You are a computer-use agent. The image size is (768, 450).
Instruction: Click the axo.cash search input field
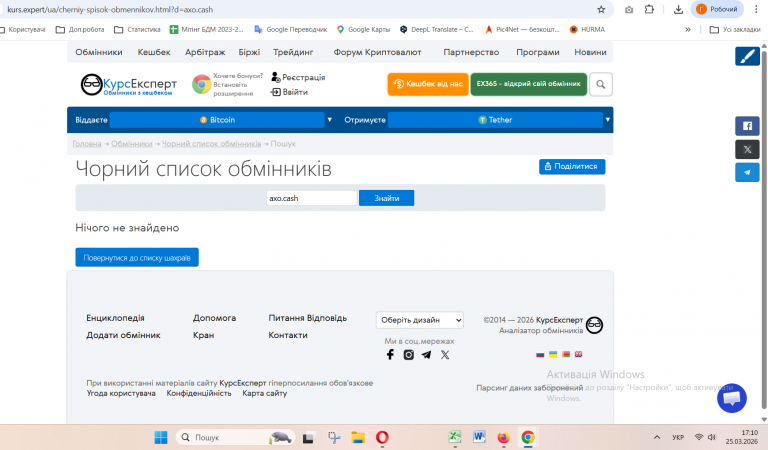click(x=312, y=198)
